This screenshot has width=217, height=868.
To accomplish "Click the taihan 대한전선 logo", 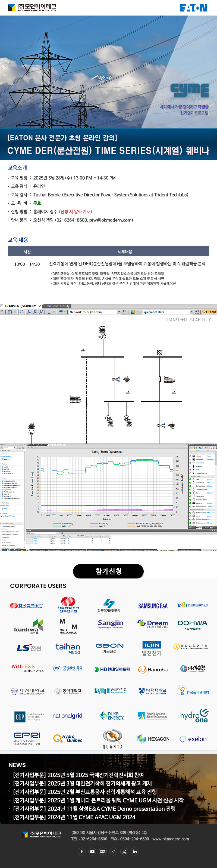I will click(x=68, y=648).
